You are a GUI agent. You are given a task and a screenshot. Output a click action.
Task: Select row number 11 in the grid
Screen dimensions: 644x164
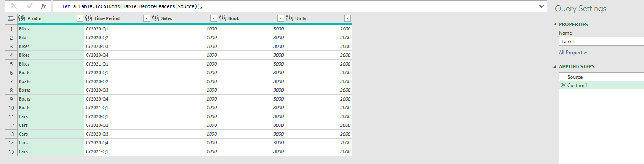pyautogui.click(x=11, y=116)
